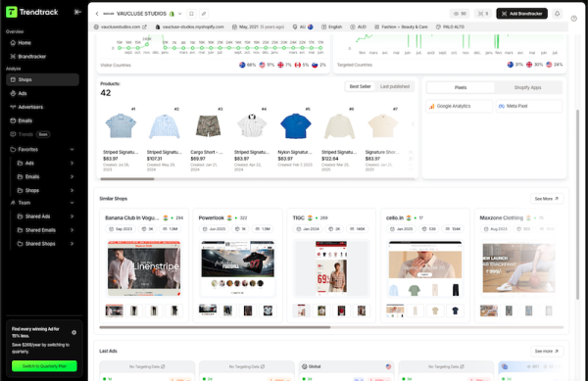Open vaucluse-studios.myshopify.com link

pyautogui.click(x=190, y=27)
